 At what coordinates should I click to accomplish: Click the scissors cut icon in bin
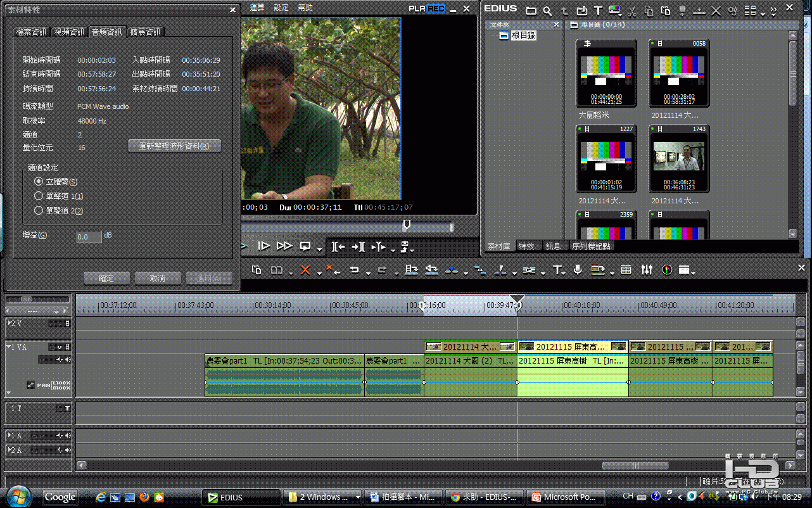pos(632,11)
